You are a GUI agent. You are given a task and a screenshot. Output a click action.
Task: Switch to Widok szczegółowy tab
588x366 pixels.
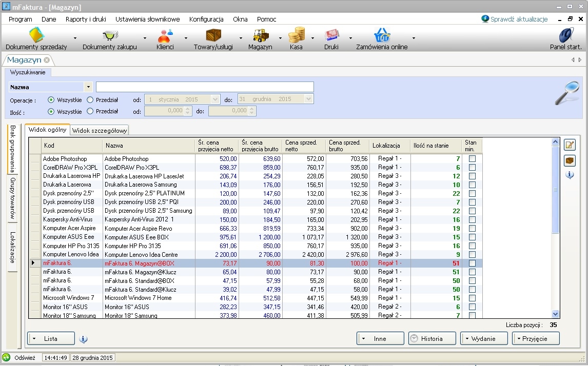100,130
